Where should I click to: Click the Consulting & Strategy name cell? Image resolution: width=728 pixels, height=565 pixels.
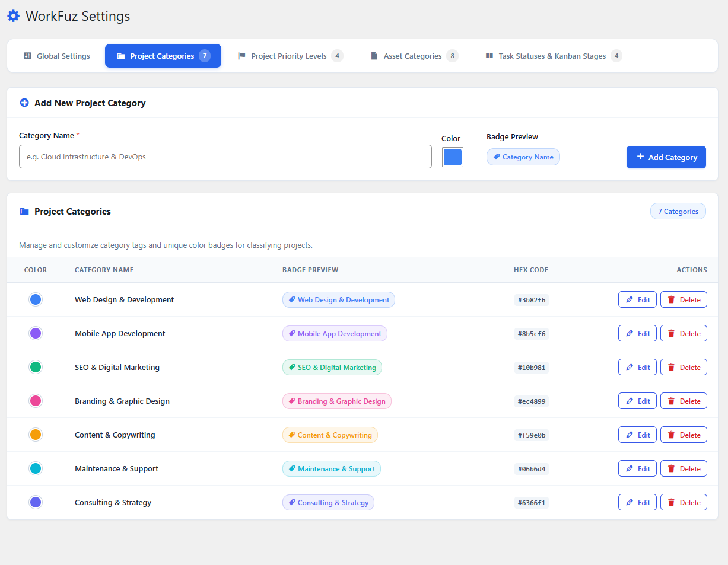pos(113,502)
